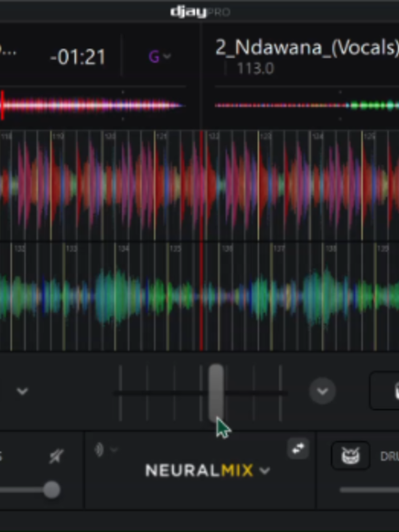Image resolution: width=399 pixels, height=532 pixels.
Task: Open the circled chevron right of the crossfader
Action: 322,391
